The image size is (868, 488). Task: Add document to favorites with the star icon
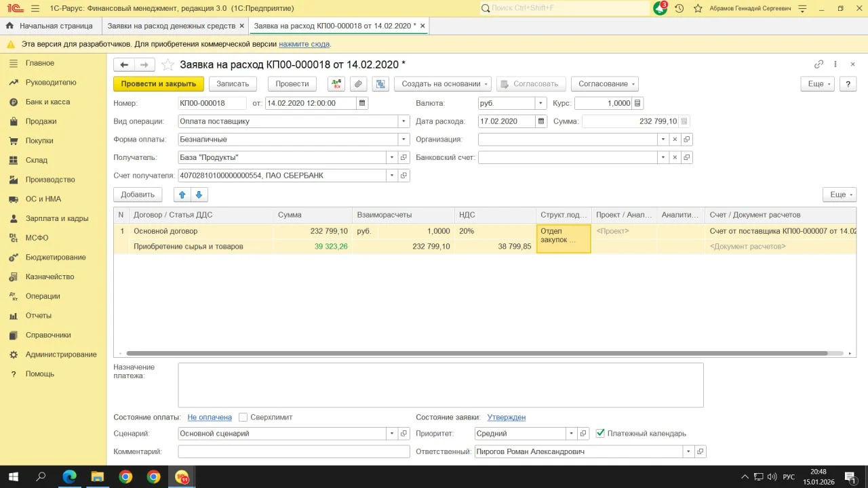coord(167,65)
